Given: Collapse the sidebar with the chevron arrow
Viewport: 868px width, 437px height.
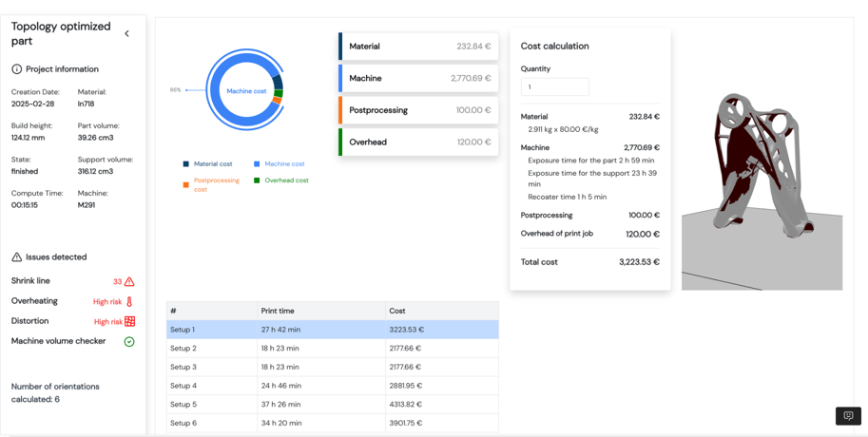Looking at the screenshot, I should (127, 34).
